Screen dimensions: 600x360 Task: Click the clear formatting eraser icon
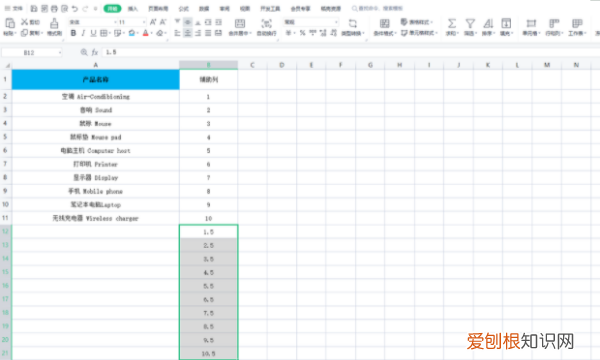[x=160, y=33]
